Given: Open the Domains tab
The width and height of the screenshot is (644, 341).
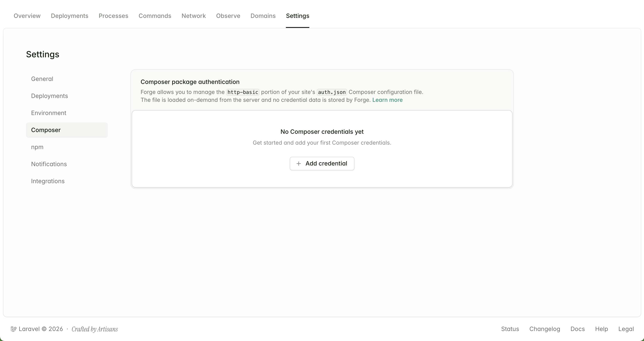Looking at the screenshot, I should (263, 16).
